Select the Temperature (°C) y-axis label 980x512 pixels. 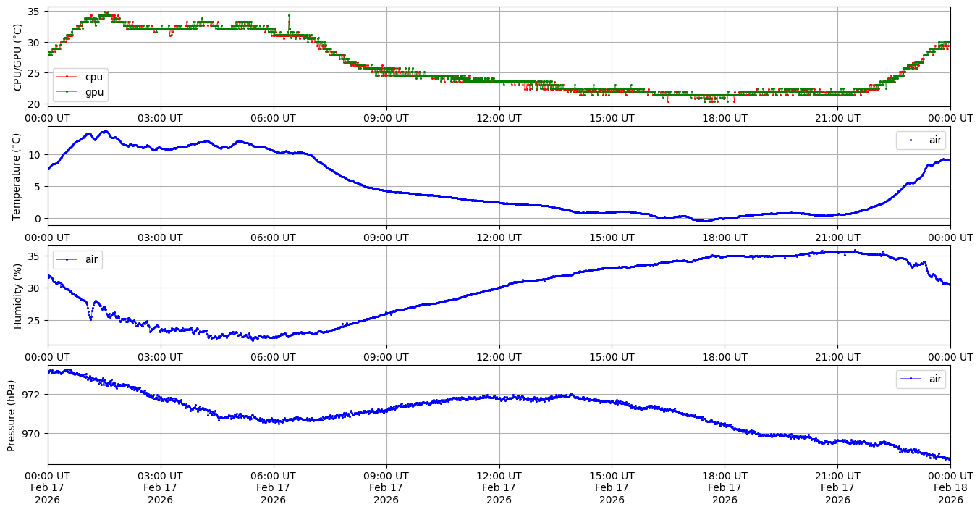pos(18,176)
